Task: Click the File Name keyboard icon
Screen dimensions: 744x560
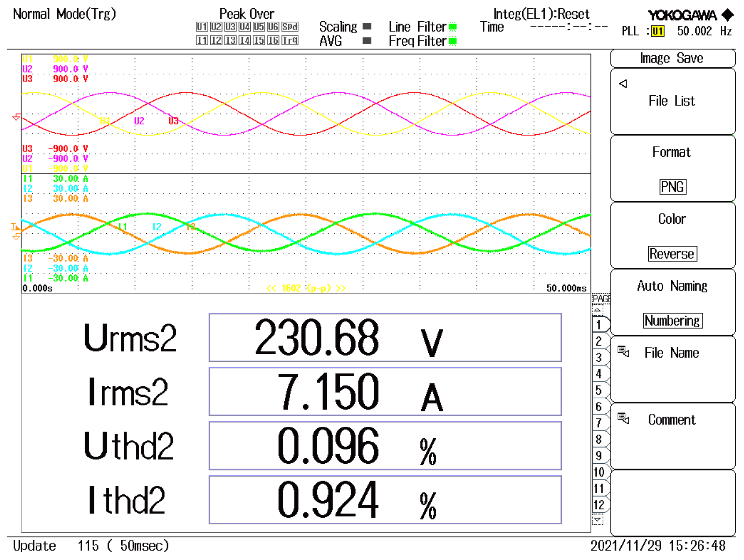Action: tap(623, 352)
